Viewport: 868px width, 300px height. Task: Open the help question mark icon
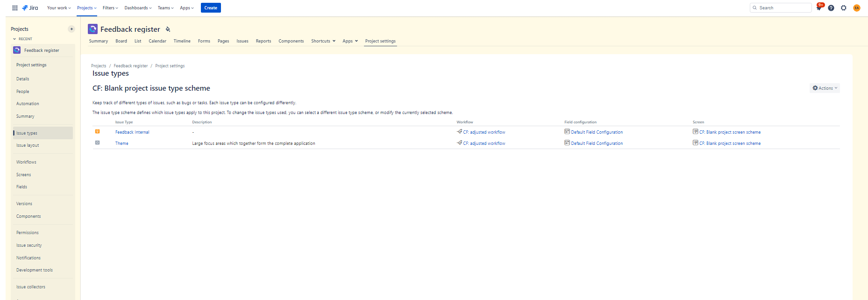pyautogui.click(x=831, y=8)
